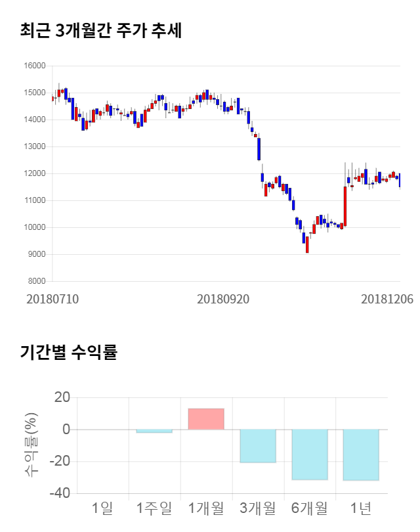Click the 수익률(%) axis title
The height and width of the screenshot is (532, 420).
click(31, 445)
